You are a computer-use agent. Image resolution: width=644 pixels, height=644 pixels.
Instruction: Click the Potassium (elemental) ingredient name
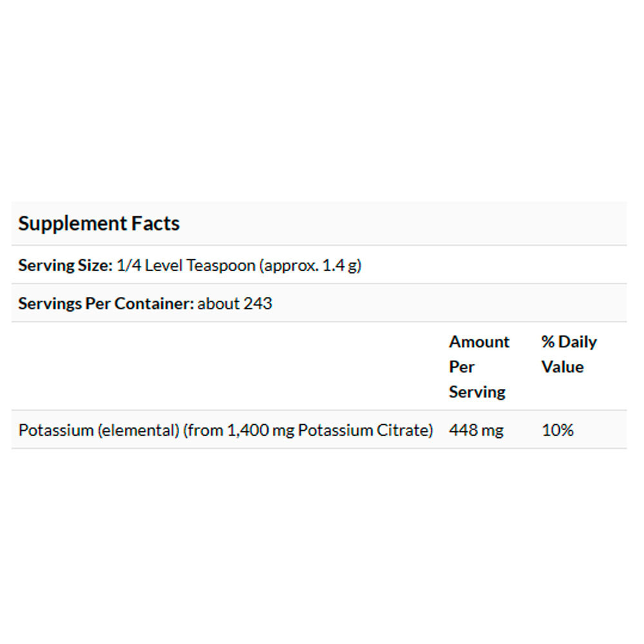99,430
